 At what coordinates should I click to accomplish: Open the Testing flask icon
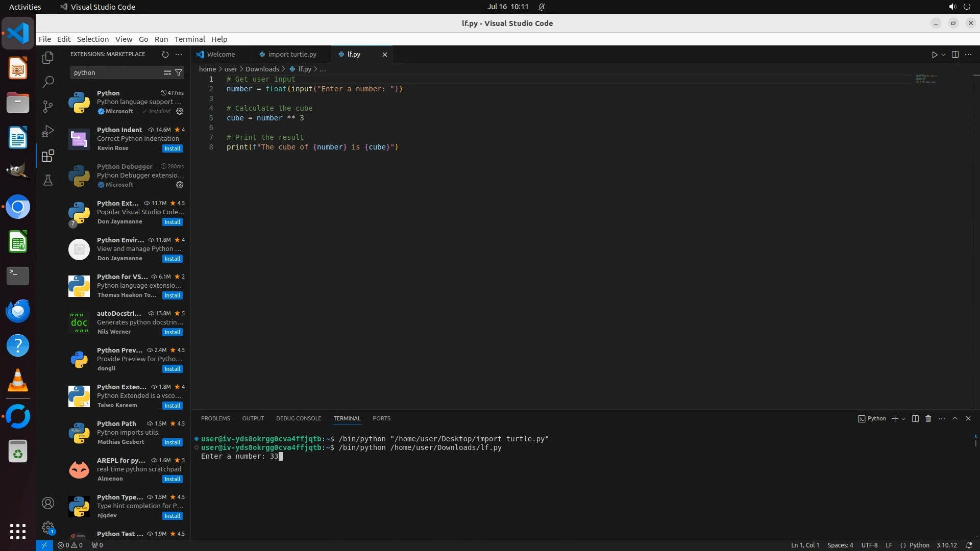point(48,180)
